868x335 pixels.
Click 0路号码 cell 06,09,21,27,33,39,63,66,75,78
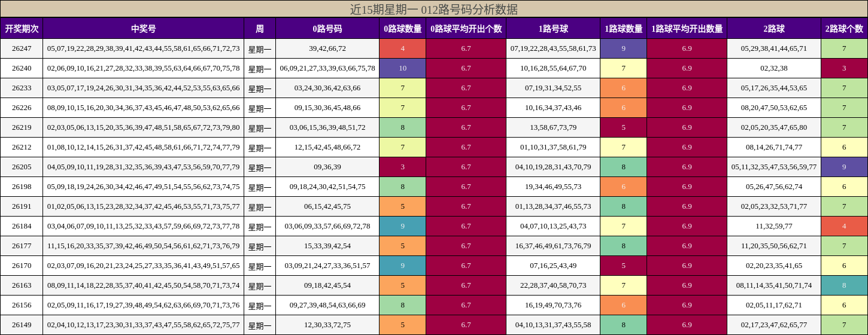coord(327,68)
